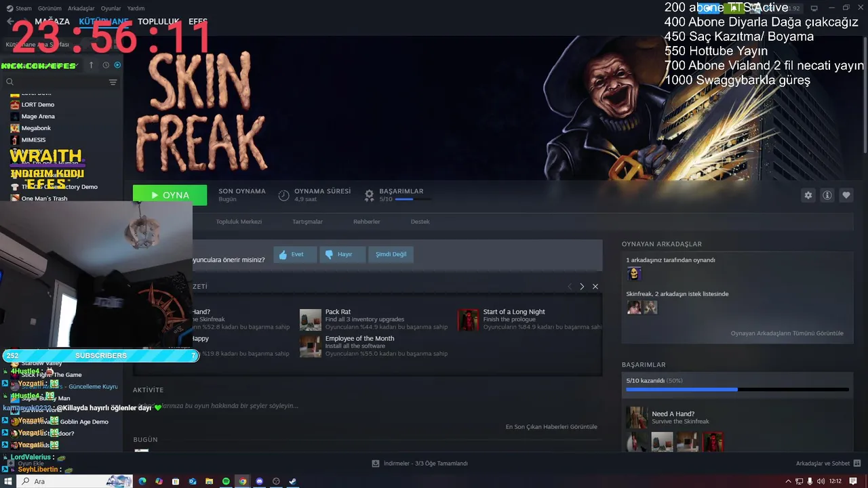The image size is (868, 488).
Task: Click the OYNAMA SÜRESİ clock icon
Action: [x=284, y=195]
